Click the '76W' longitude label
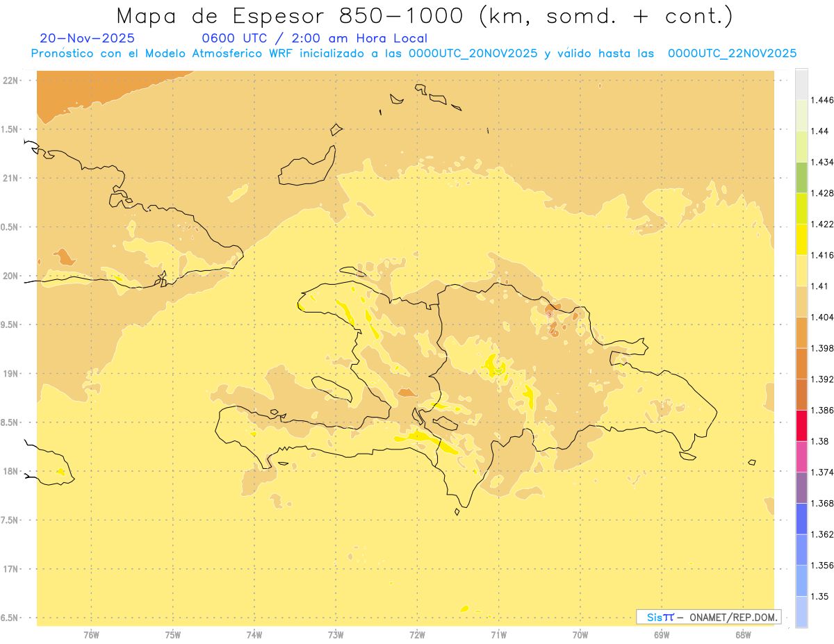This screenshot has width=834, height=644. (91, 634)
